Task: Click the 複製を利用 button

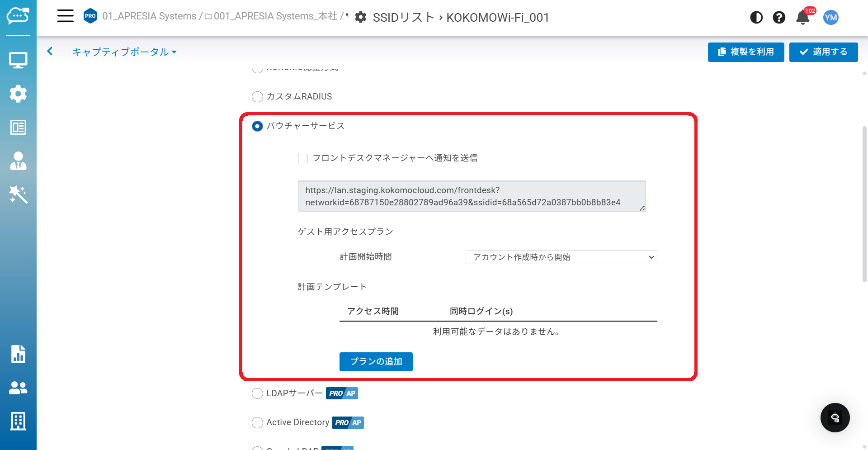Action: [x=745, y=52]
